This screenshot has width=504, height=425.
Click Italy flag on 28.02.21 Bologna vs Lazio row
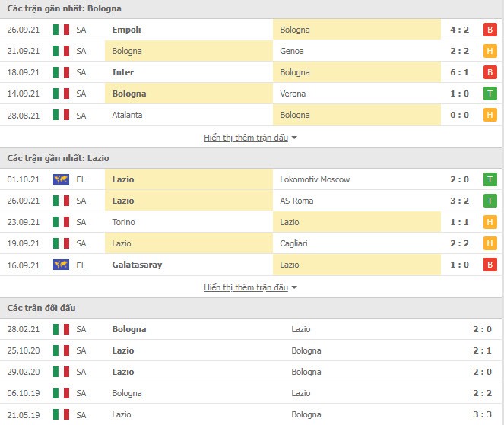click(61, 329)
